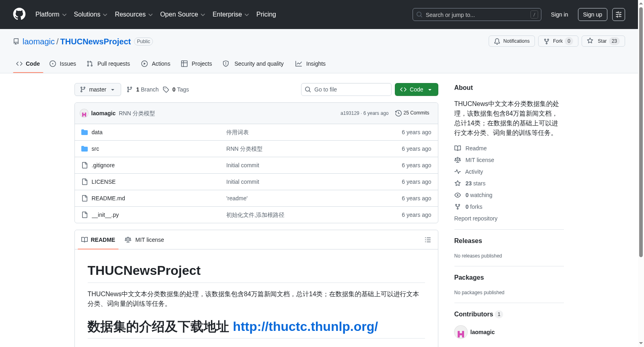Switch to the Issues tab
Screen dimensions: 644x347
[63, 64]
